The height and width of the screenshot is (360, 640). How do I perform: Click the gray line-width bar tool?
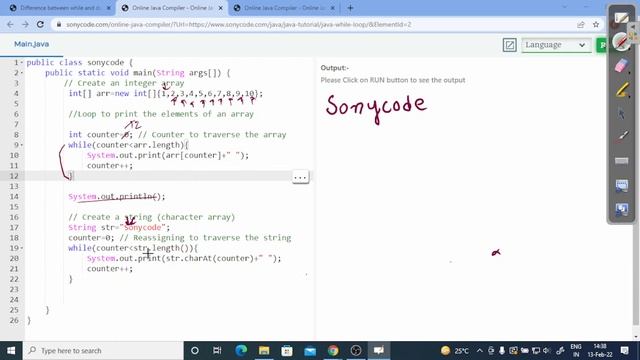click(x=621, y=161)
